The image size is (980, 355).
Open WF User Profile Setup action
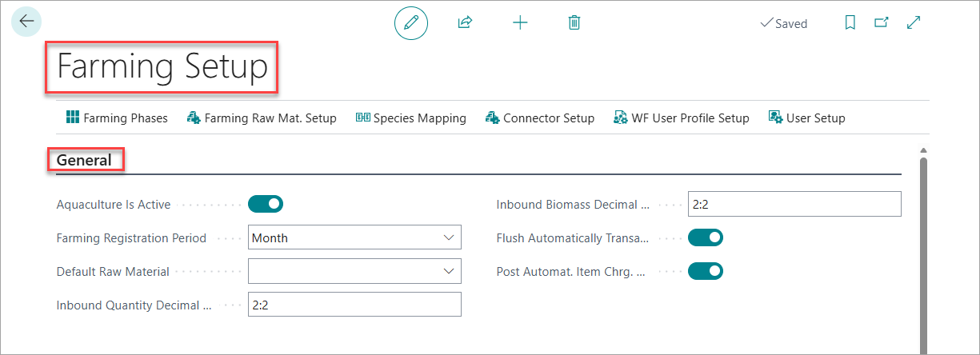tap(682, 118)
